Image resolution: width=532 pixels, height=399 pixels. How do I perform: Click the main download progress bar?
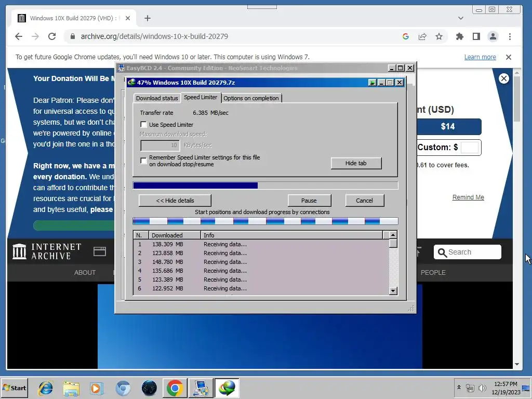(265, 185)
